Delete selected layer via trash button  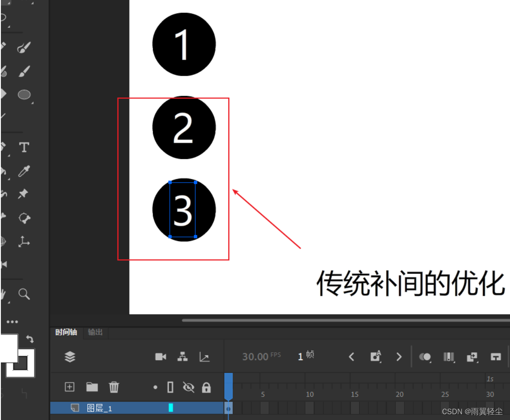(114, 387)
